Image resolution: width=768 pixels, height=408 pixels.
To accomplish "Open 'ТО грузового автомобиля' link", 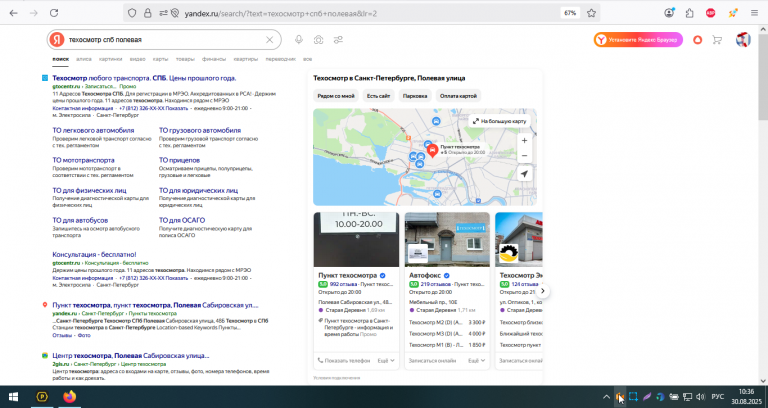I will 200,130.
